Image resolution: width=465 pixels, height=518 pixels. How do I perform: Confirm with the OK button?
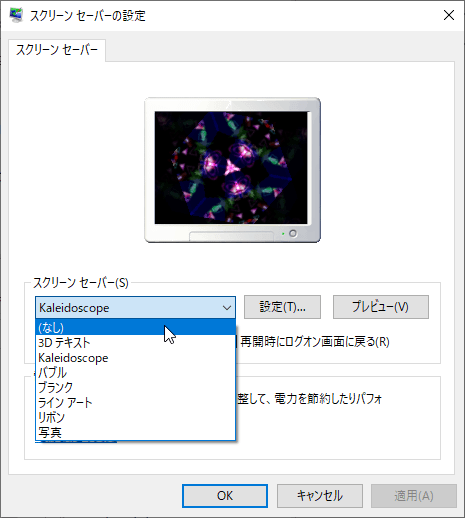[225, 496]
